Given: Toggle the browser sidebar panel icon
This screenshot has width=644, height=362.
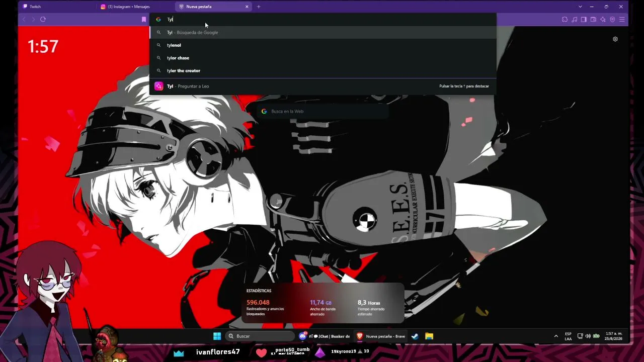Looking at the screenshot, I should tap(584, 19).
